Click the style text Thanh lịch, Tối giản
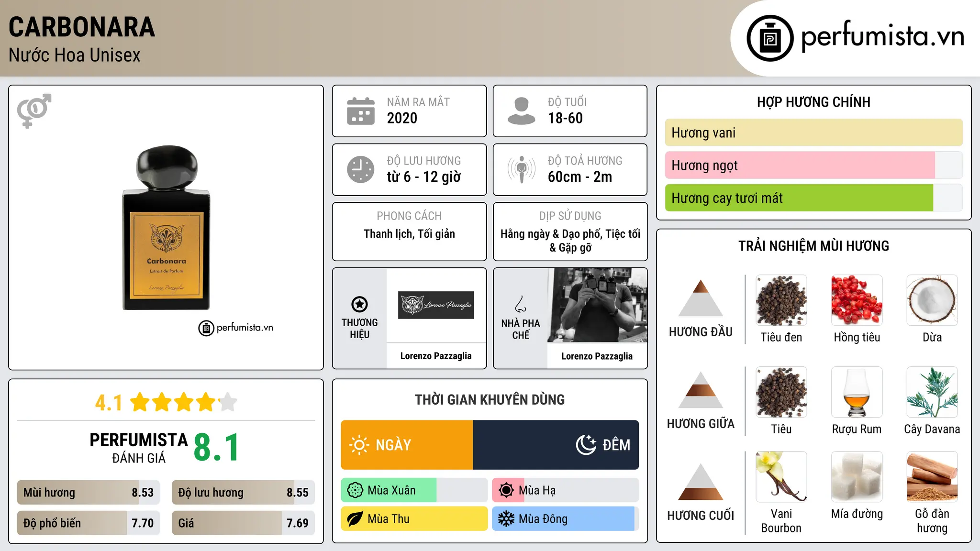The height and width of the screenshot is (551, 980). (x=409, y=234)
